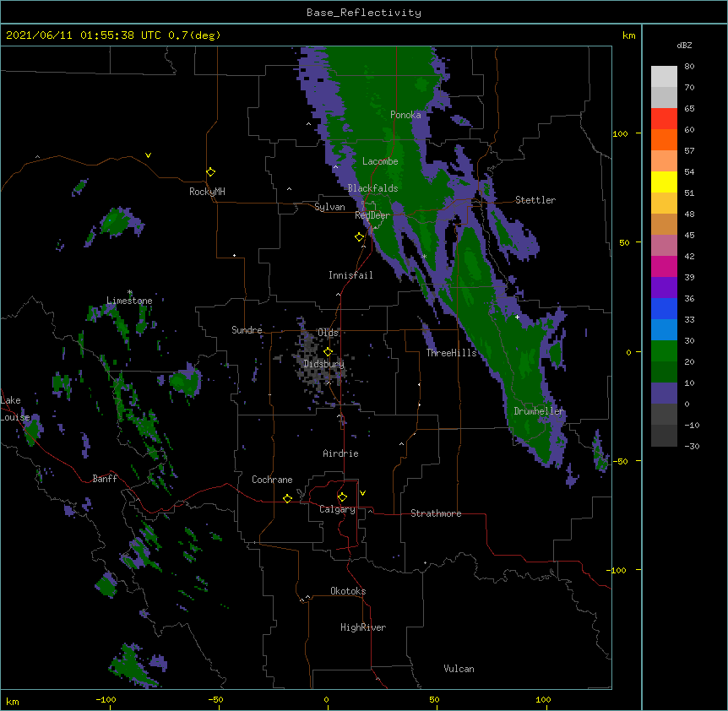The width and height of the screenshot is (728, 711).
Task: Click the yellow 51-54 dBZ legend swatch
Action: pyautogui.click(x=664, y=182)
